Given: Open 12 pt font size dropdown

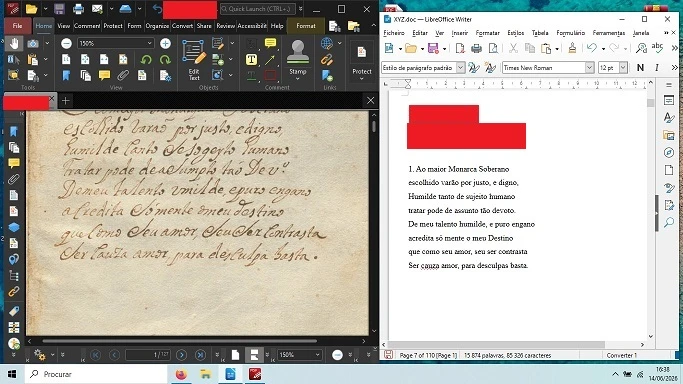Looking at the screenshot, I should [x=623, y=67].
